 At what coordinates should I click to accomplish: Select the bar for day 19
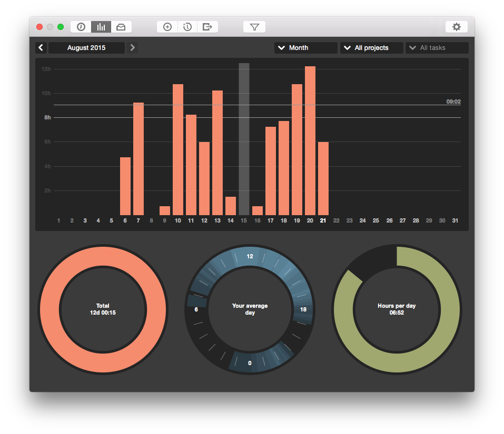(x=297, y=149)
